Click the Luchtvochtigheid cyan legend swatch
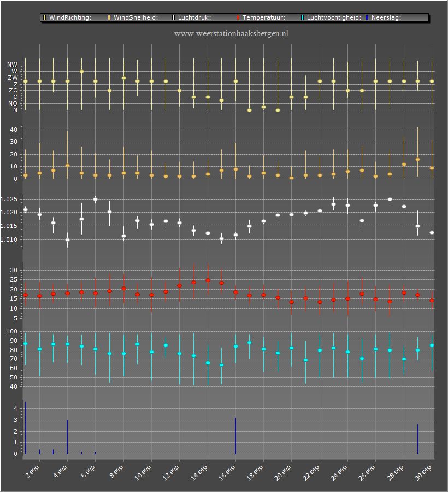Screen dimensions: 448x492 (303, 17)
